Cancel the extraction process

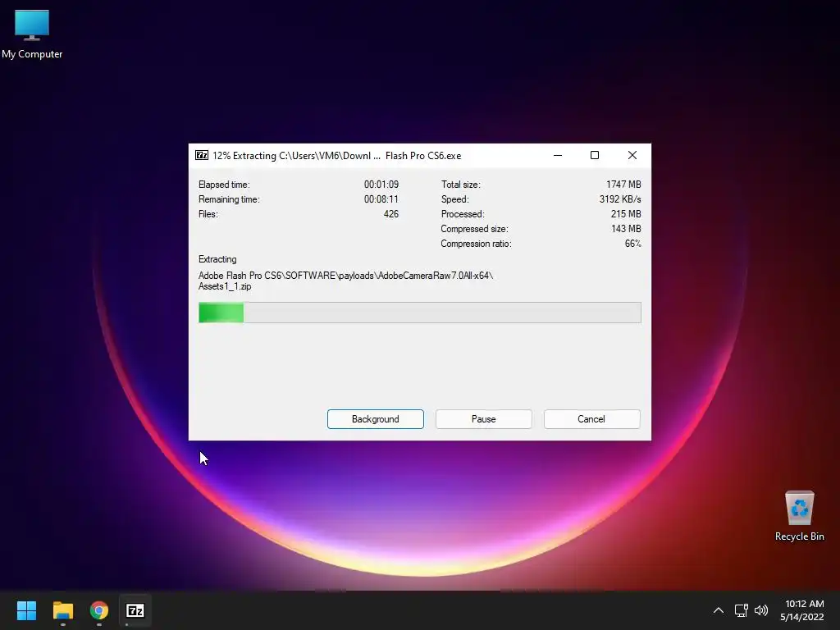[x=591, y=419]
